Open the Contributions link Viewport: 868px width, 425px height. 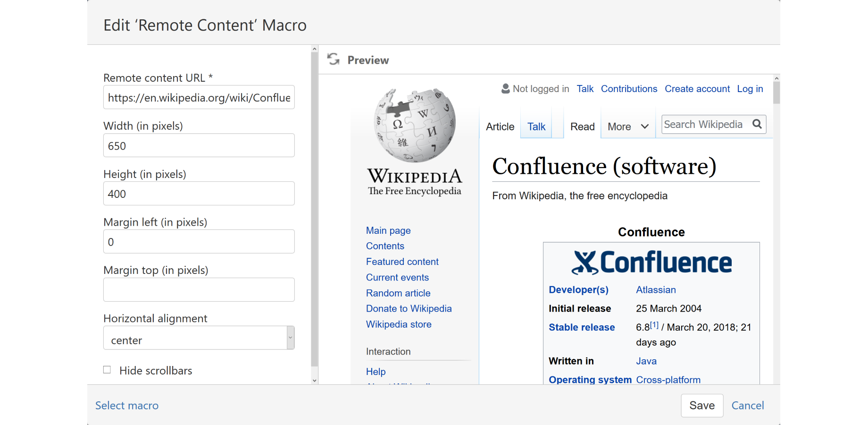629,89
